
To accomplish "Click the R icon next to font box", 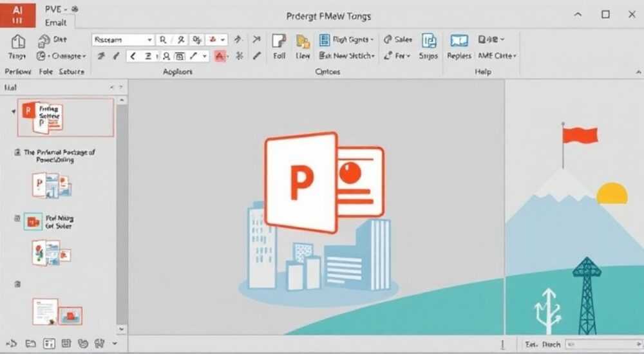I will tap(163, 40).
